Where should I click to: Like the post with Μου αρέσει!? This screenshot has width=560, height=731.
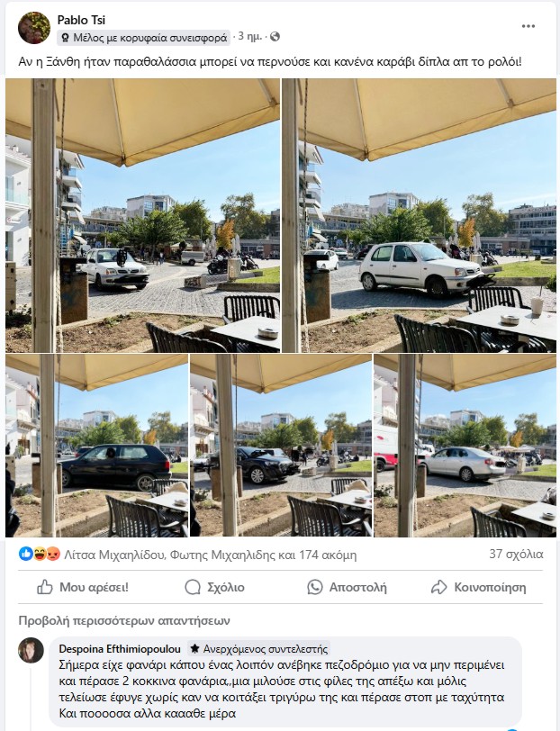83,587
